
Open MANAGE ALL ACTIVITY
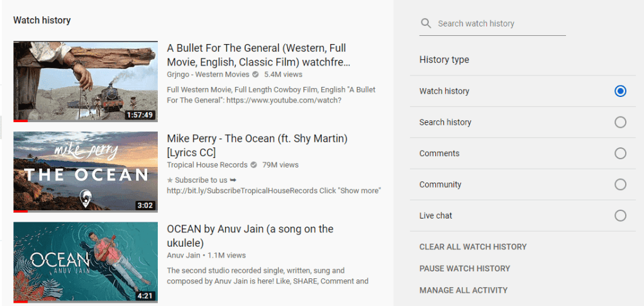tap(463, 290)
